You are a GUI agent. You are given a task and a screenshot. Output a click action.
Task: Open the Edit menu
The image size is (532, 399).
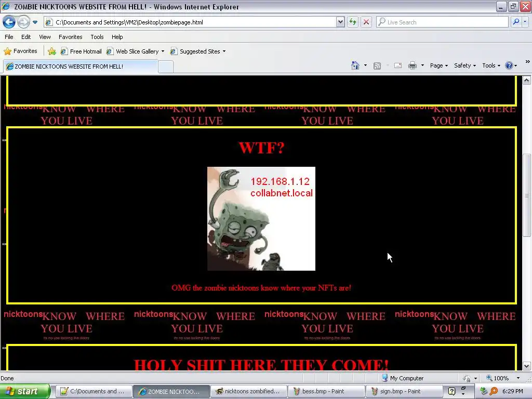click(x=26, y=37)
